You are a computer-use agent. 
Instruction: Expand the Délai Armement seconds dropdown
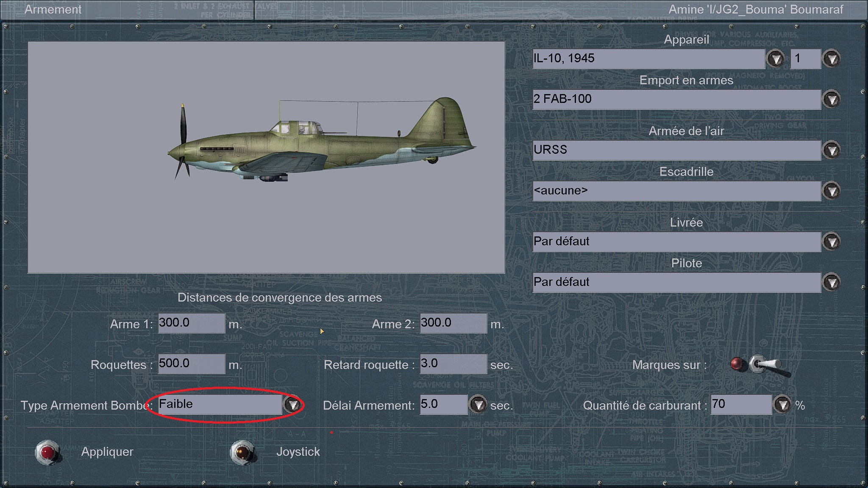point(478,405)
